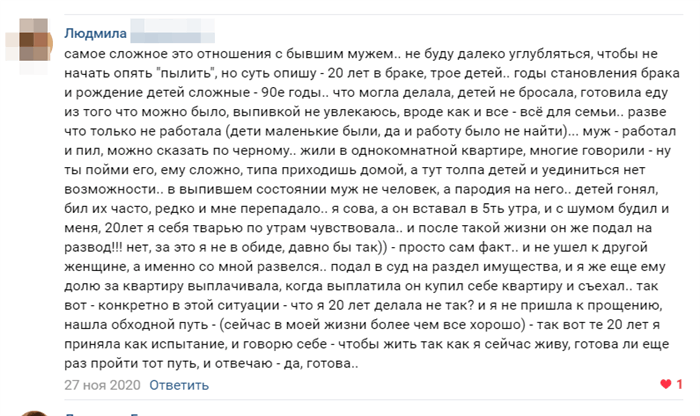Open the 27 ноя 2020 timestamp
The height and width of the screenshot is (416, 700).
click(x=102, y=385)
